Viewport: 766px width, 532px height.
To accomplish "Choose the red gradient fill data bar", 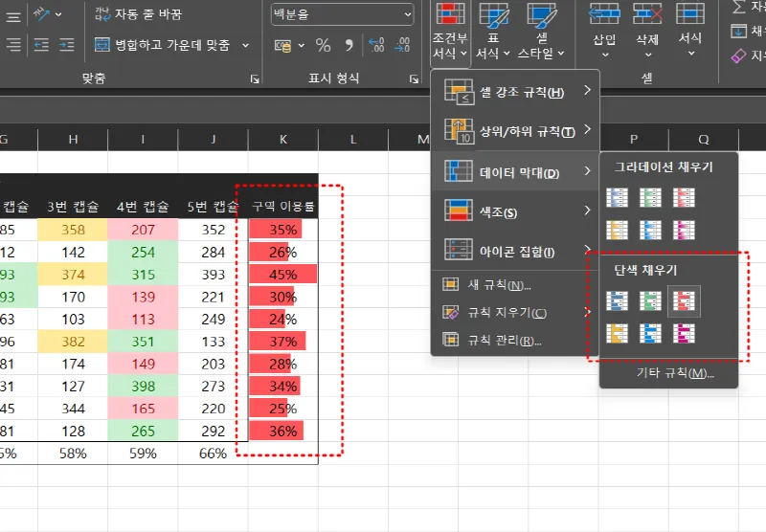I will pyautogui.click(x=684, y=198).
